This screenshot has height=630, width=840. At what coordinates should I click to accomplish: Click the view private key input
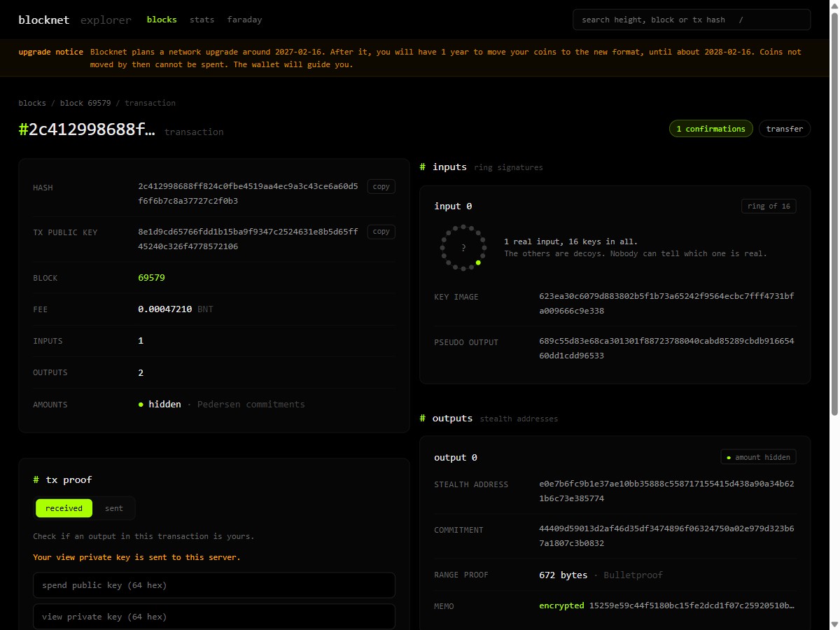point(213,617)
